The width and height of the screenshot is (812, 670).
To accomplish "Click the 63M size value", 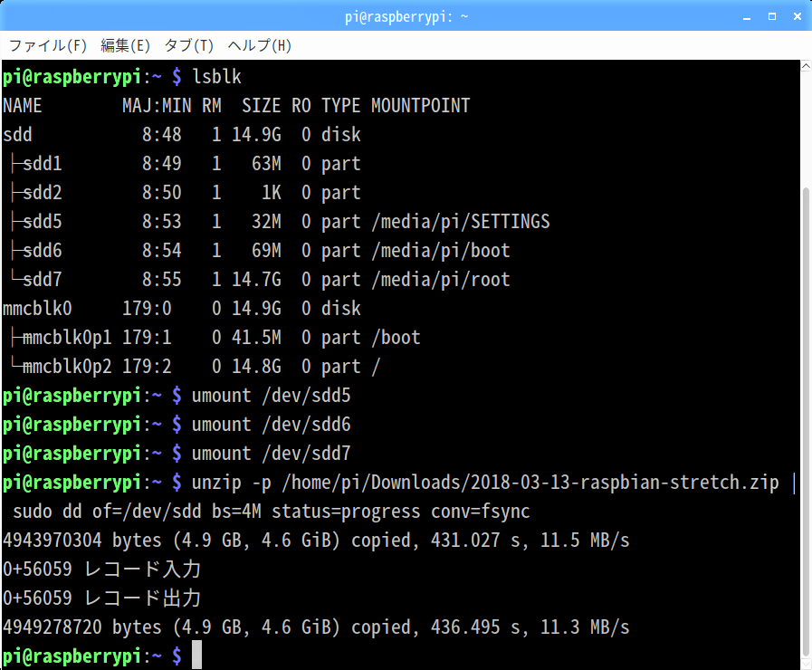I will 266,164.
